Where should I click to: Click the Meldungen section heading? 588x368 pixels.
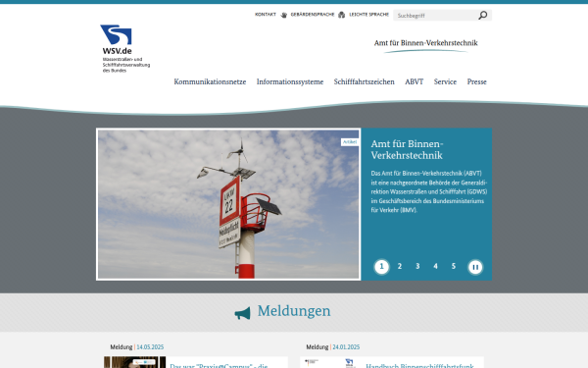294,311
